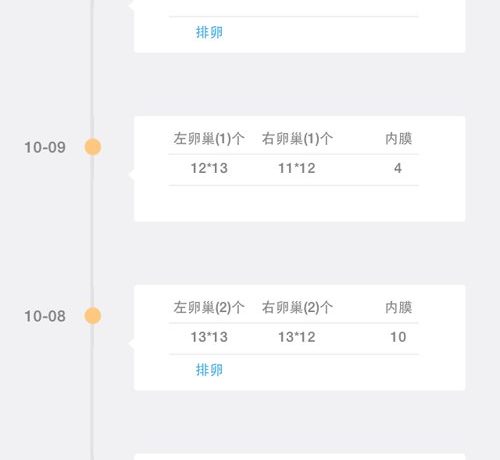500x460 pixels.
Task: Tap 右卵巢(2)个 header in the 10-08 card
Action: 297,307
